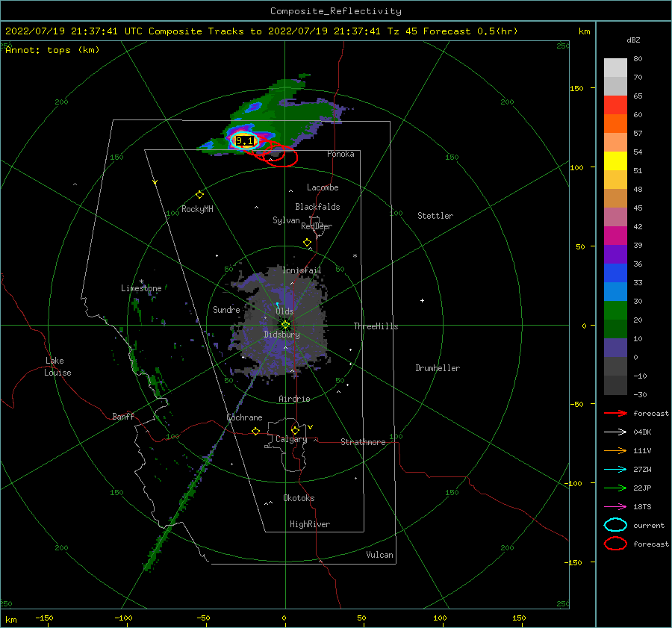Viewport: 672px width, 628px height.
Task: Click the Banff label on map
Action: tap(123, 416)
